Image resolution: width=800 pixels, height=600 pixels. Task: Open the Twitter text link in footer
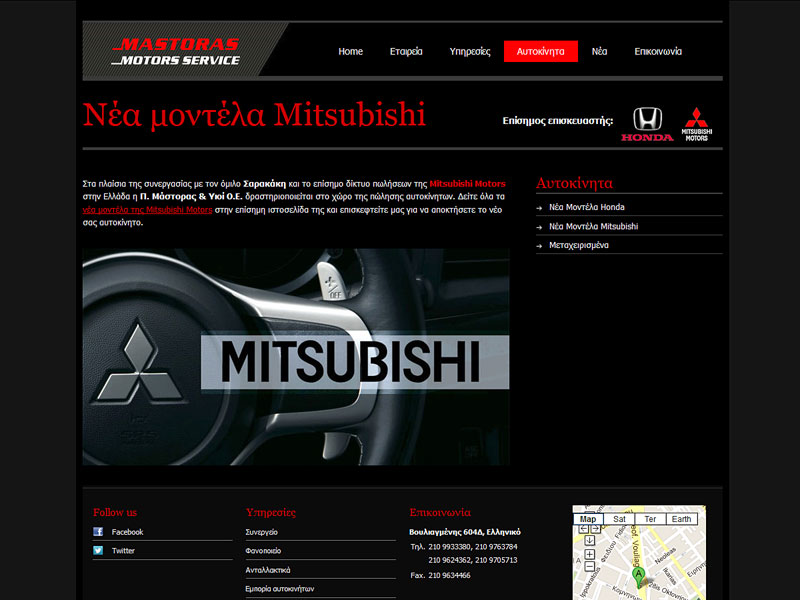123,551
